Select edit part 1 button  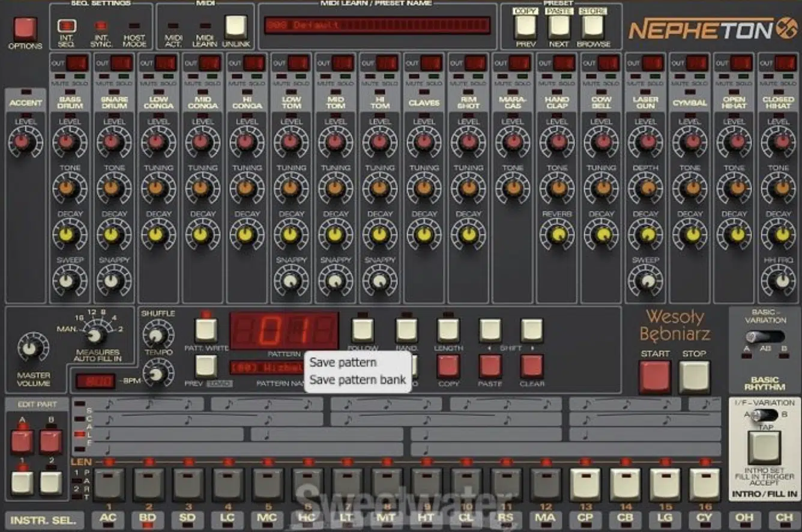(x=22, y=483)
